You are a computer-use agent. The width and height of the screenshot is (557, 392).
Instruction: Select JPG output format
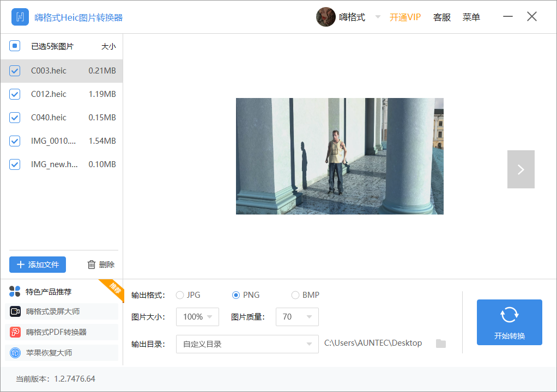(180, 295)
